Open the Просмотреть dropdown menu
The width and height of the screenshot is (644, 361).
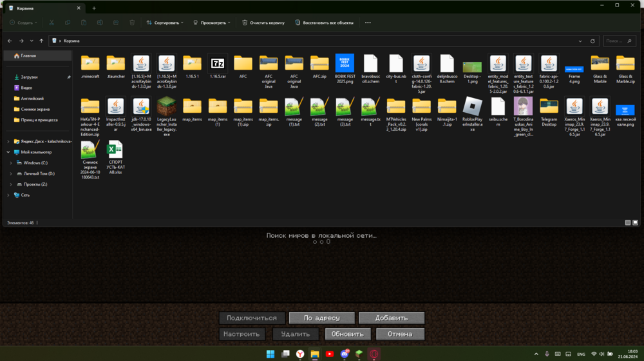[x=212, y=23]
